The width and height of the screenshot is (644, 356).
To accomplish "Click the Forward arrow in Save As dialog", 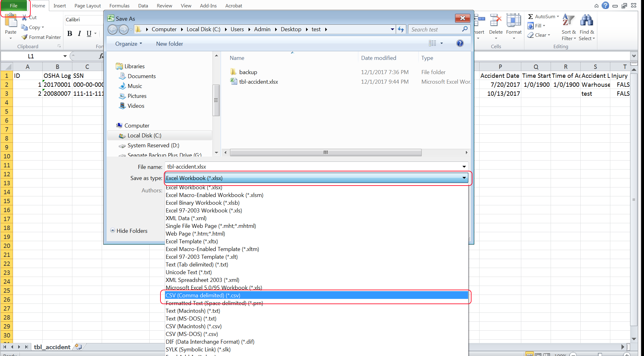I will coord(123,29).
